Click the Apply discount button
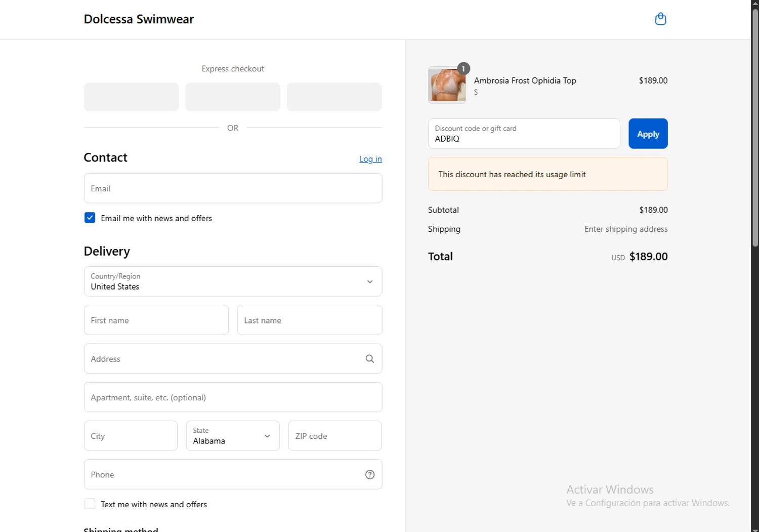 648,134
